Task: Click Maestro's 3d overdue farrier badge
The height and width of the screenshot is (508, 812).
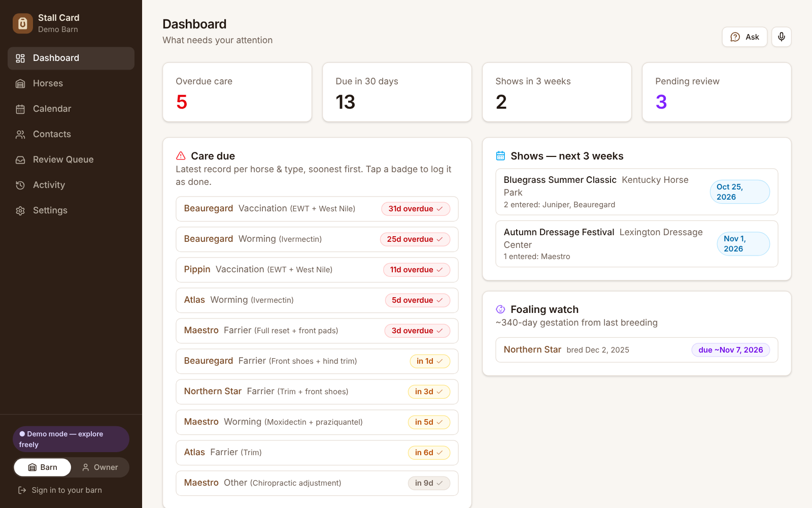Action: [417, 331]
